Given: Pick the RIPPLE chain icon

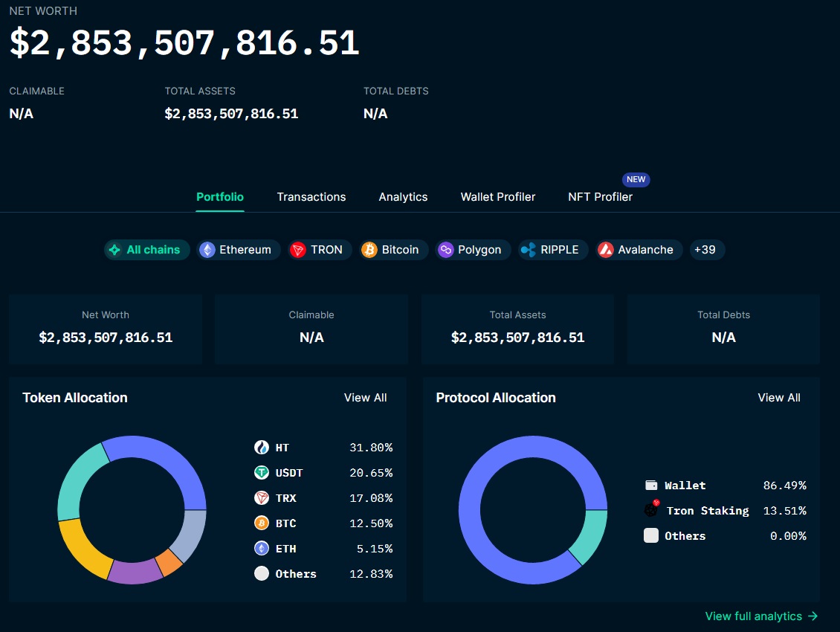Looking at the screenshot, I should coord(529,250).
